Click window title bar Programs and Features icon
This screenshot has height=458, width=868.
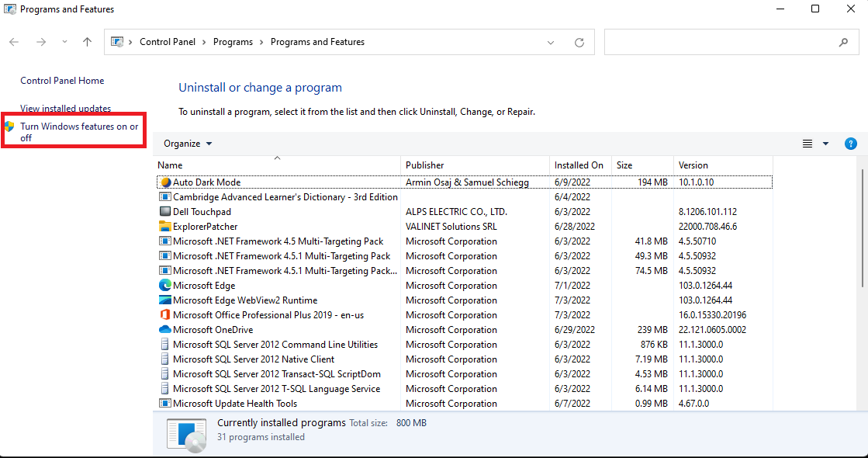pyautogui.click(x=10, y=9)
